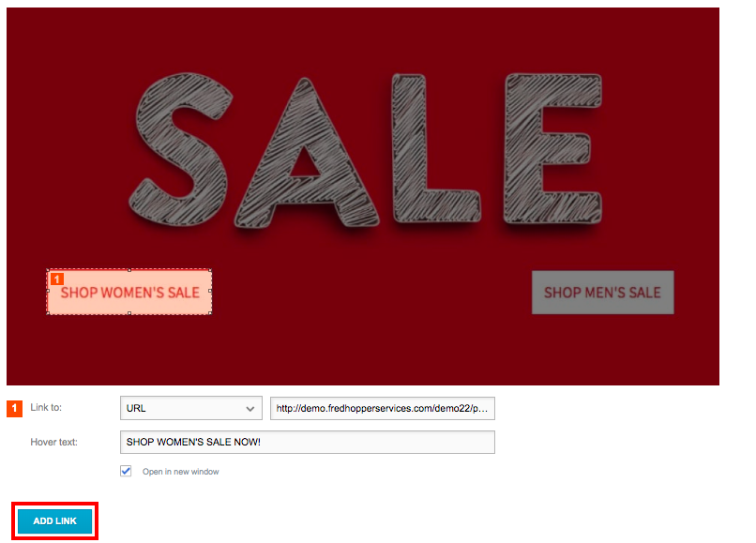756x543 pixels.
Task: Click the Hover text input box
Action: pos(308,442)
